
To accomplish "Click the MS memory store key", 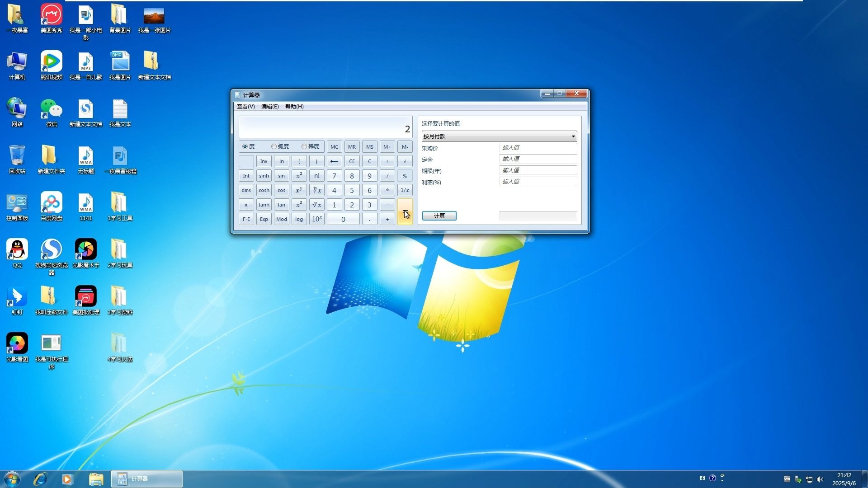I will click(x=369, y=147).
